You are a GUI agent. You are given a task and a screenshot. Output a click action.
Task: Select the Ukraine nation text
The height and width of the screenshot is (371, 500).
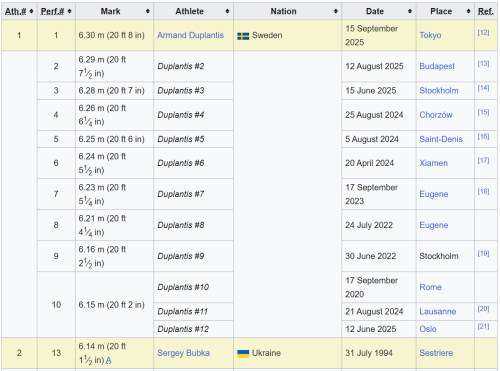pos(266,353)
